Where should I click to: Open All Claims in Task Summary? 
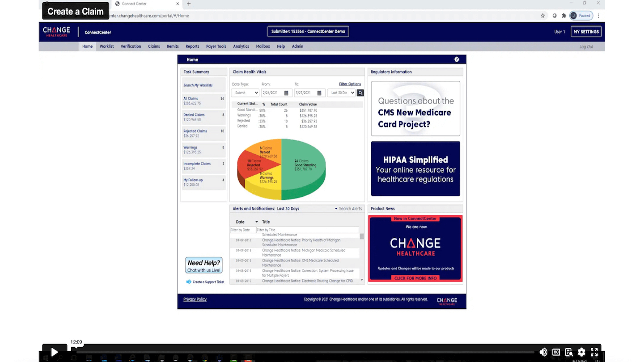204,101
